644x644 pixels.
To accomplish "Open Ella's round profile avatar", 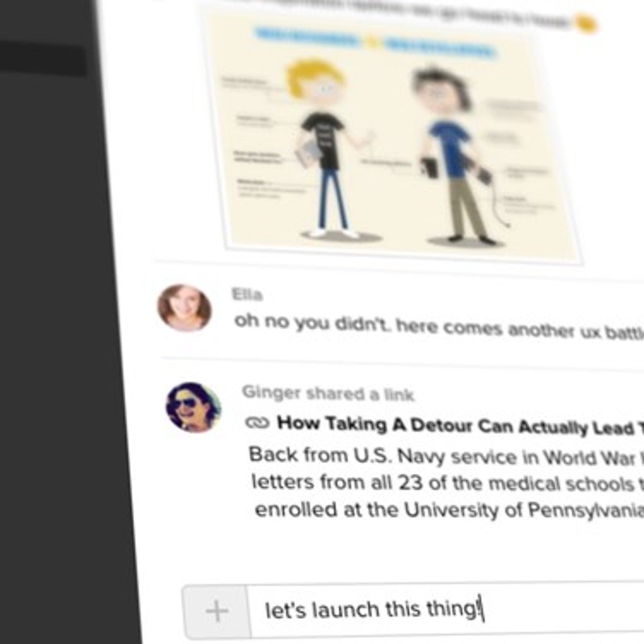I will pyautogui.click(x=184, y=308).
